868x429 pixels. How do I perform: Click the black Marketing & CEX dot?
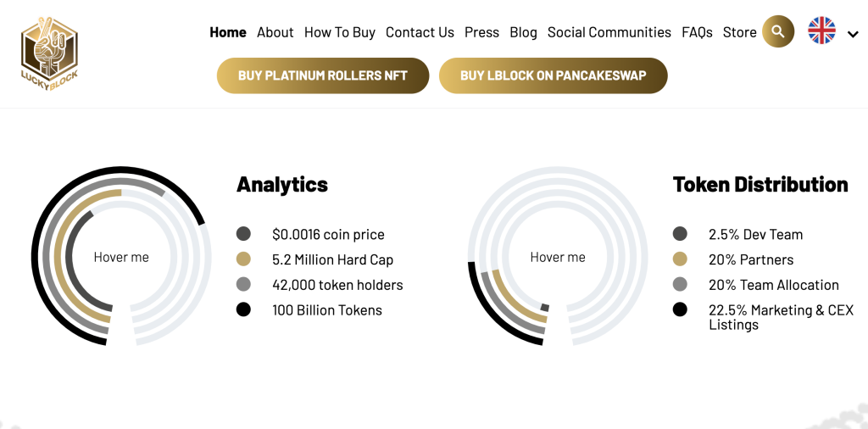click(x=680, y=310)
